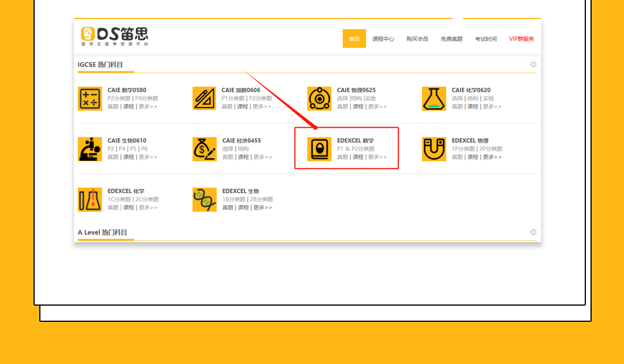Click the CAIE 物理0625 atom icon

[x=319, y=98]
